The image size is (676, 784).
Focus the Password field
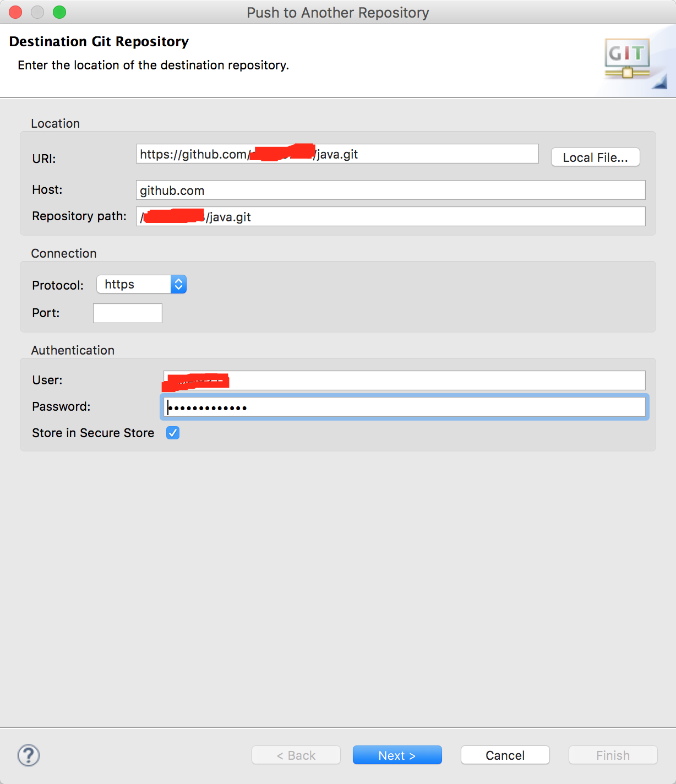click(x=404, y=407)
